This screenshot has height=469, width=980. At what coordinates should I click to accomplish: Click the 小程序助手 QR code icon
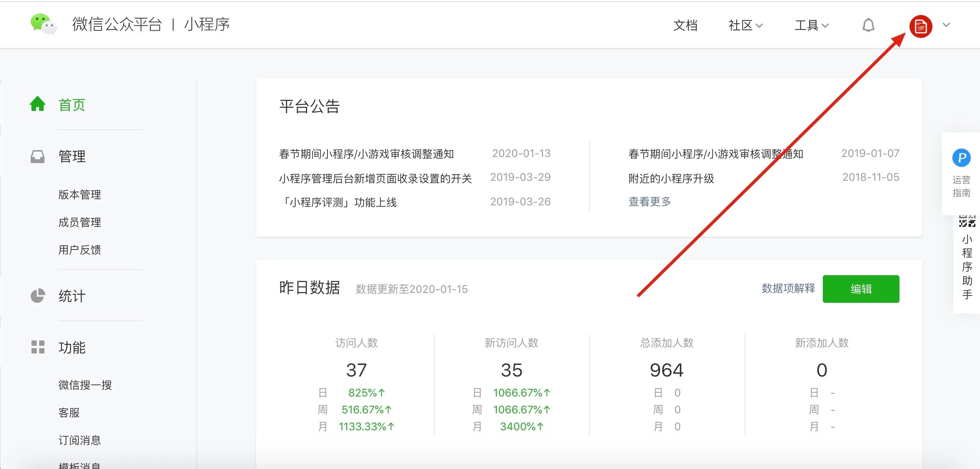967,221
